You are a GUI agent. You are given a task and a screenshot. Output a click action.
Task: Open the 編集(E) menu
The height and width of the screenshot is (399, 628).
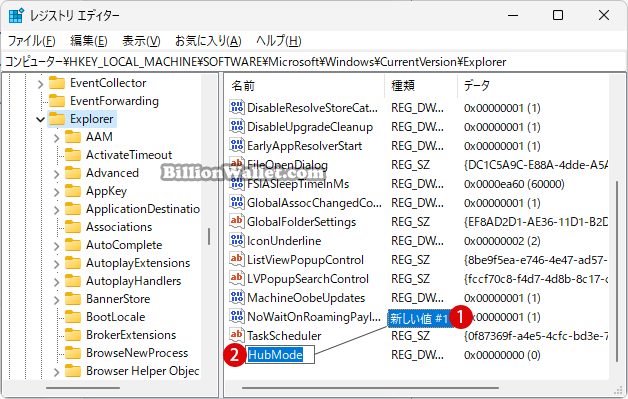(x=89, y=41)
